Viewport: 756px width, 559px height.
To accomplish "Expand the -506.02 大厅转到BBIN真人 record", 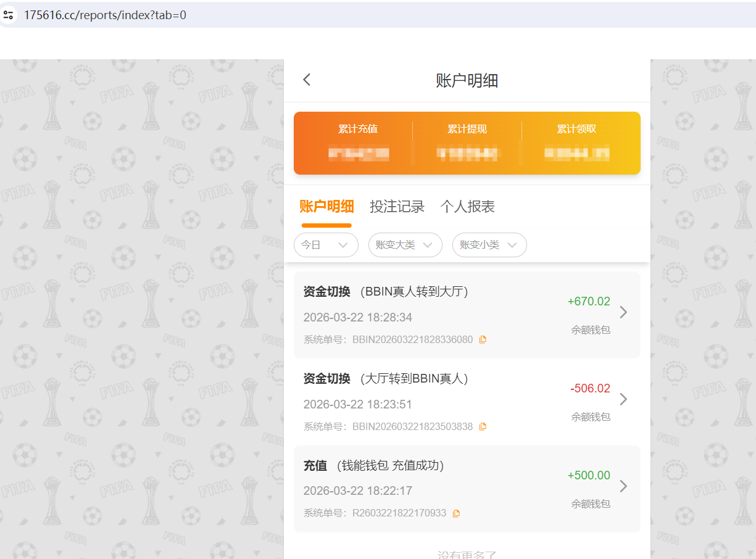I will (x=623, y=399).
